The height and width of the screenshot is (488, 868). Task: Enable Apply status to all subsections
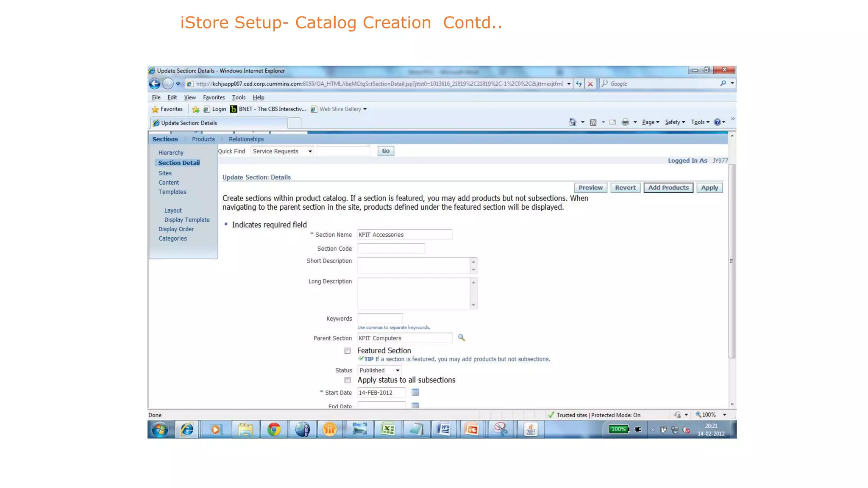(x=348, y=380)
